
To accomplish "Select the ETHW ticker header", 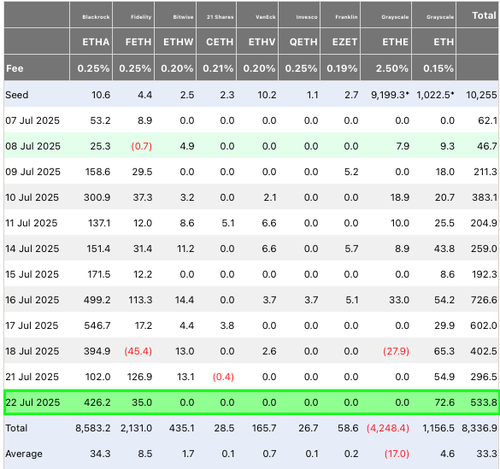I will (x=178, y=42).
